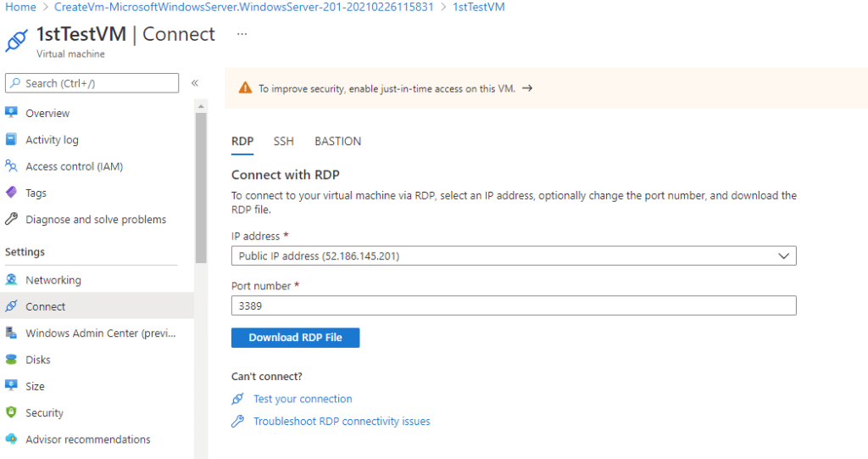868x459 pixels.
Task: Click the Activity log icon
Action: (11, 139)
